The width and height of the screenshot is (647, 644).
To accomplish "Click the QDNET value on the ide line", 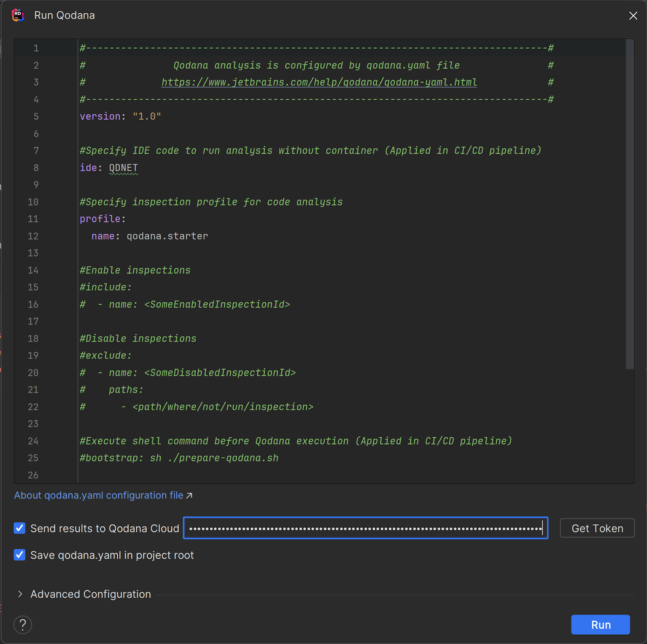I will point(123,168).
